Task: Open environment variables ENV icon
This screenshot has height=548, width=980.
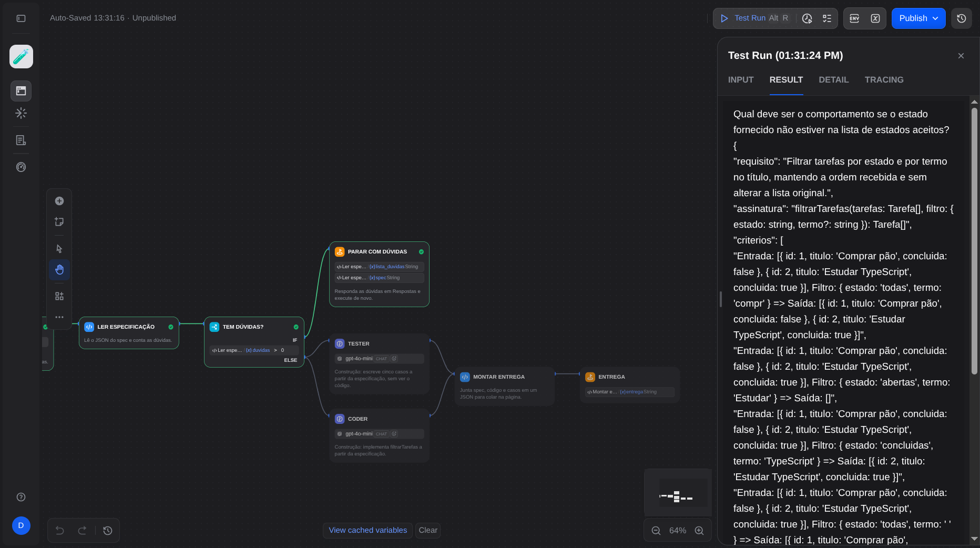Action: (x=854, y=18)
